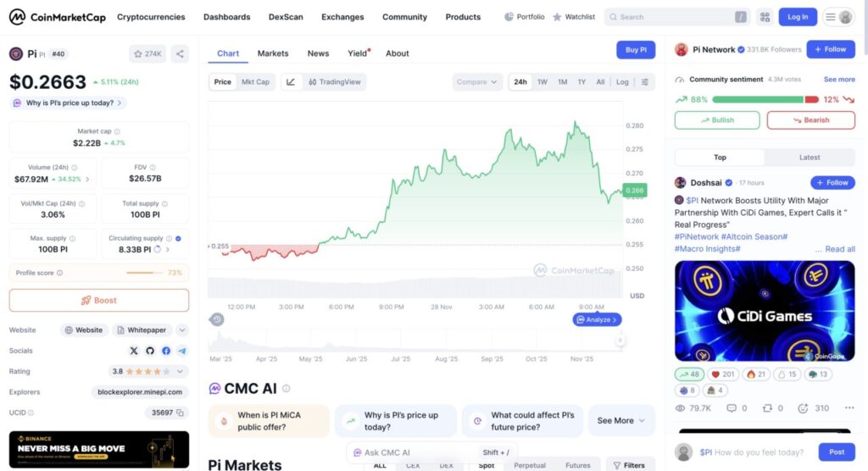Image resolution: width=868 pixels, height=471 pixels.
Task: Vote Bullish on community sentiment
Action: [x=717, y=120]
